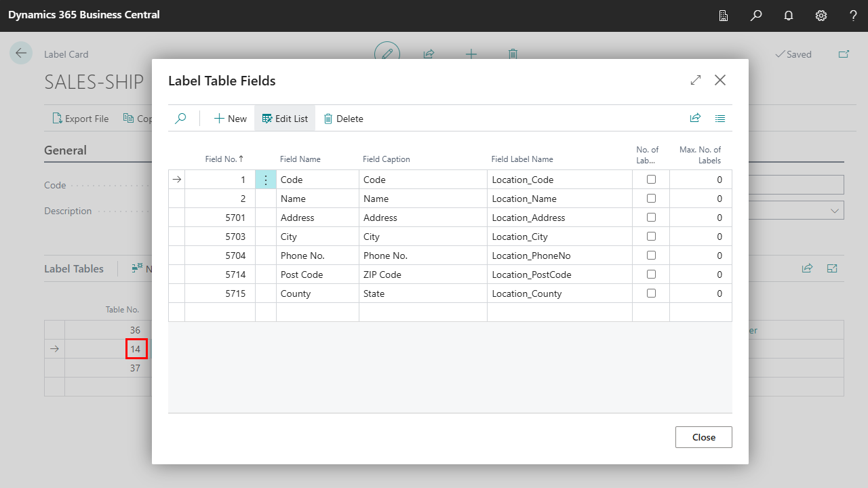Open the Field Name column header menu

[300, 159]
